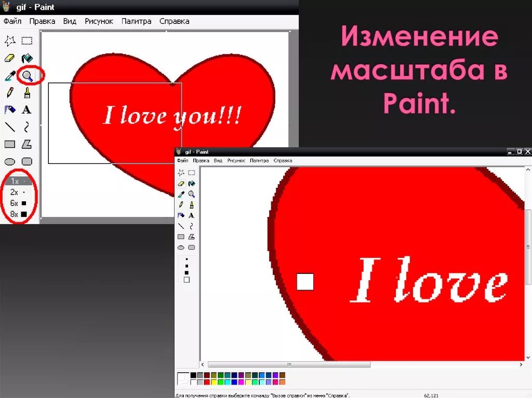Viewport: 532px width, 398px height.
Task: Choose Fill With Color bucket in back window
Action: (27, 58)
